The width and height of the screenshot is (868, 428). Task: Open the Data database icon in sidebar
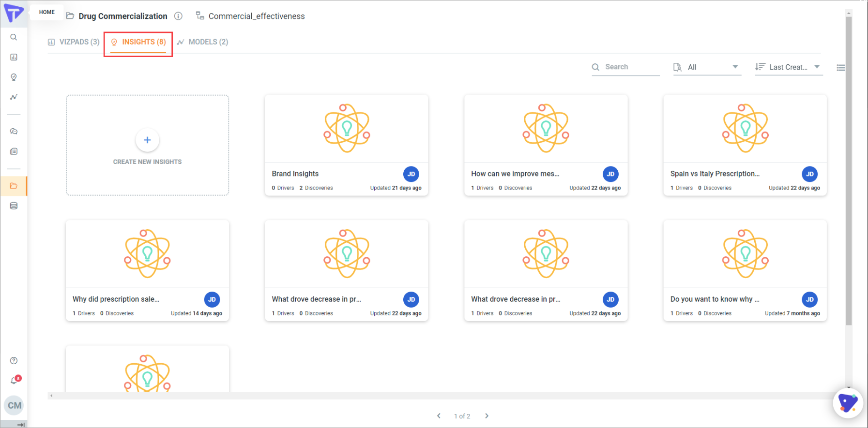tap(14, 206)
